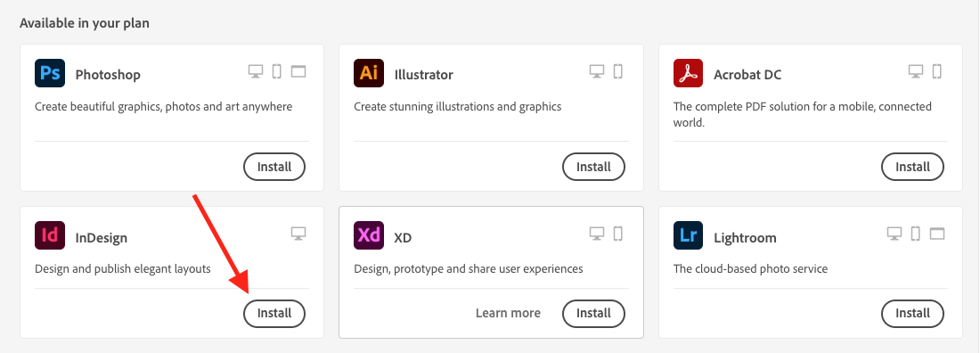Install Lightroom
The image size is (980, 353).
[912, 314]
